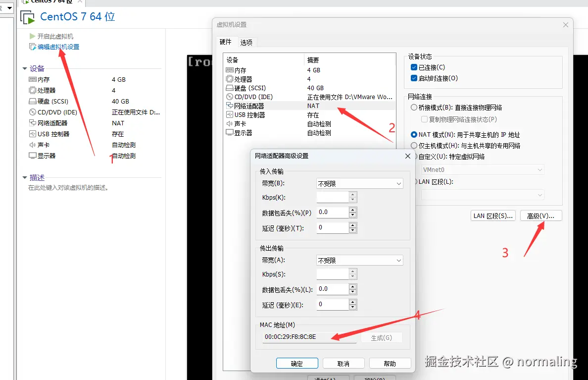588x380 pixels.
Task: Select bridged mode 桥接模式(B) radio button
Action: click(x=414, y=108)
